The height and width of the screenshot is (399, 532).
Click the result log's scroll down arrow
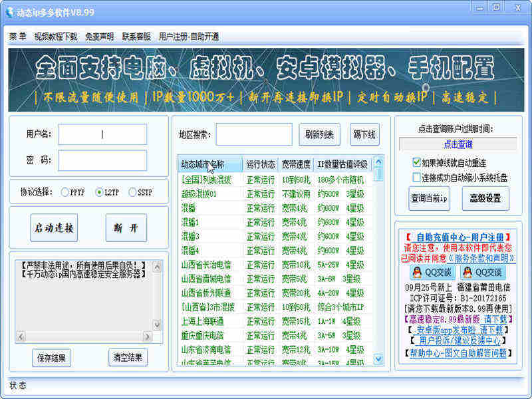157,325
